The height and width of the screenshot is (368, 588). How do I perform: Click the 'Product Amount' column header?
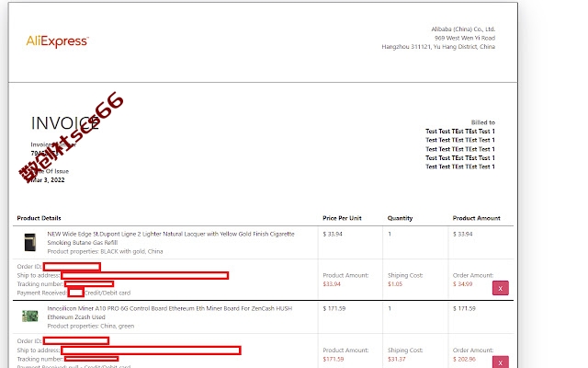(476, 218)
